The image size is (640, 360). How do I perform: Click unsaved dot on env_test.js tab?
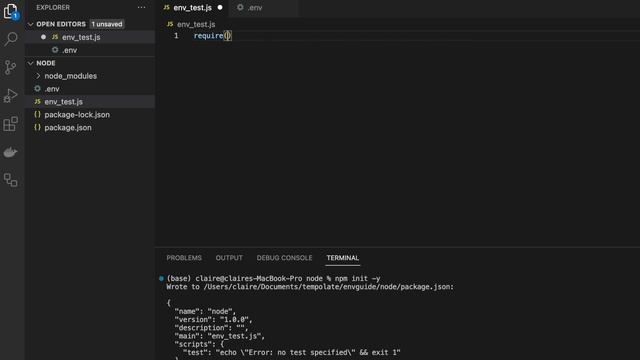pos(220,7)
